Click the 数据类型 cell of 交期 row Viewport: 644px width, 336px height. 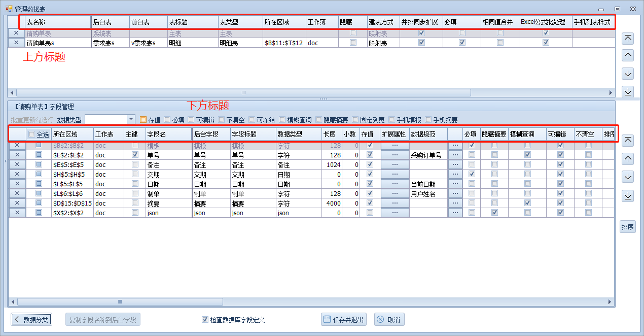[x=298, y=175]
